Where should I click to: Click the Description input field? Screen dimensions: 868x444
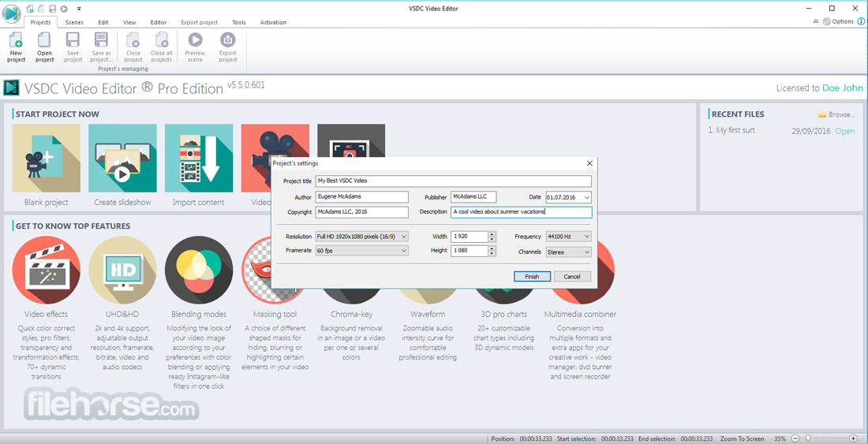point(521,212)
